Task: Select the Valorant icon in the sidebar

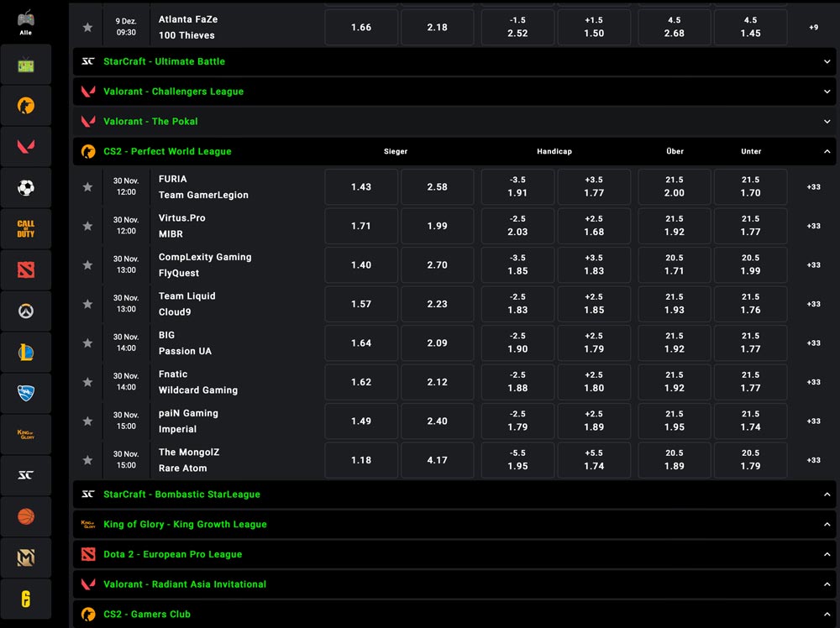Action: click(25, 147)
